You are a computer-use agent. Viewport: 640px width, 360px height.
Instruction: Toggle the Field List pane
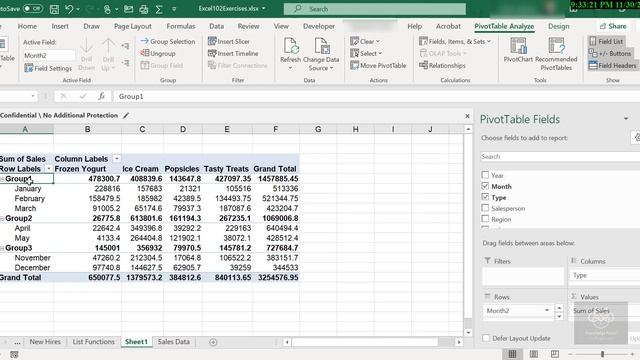606,41
